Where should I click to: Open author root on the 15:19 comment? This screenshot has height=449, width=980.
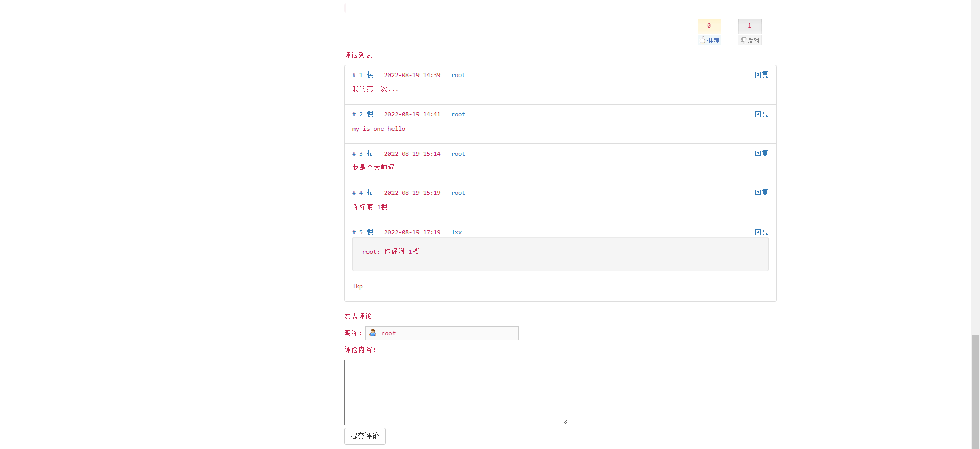[458, 193]
